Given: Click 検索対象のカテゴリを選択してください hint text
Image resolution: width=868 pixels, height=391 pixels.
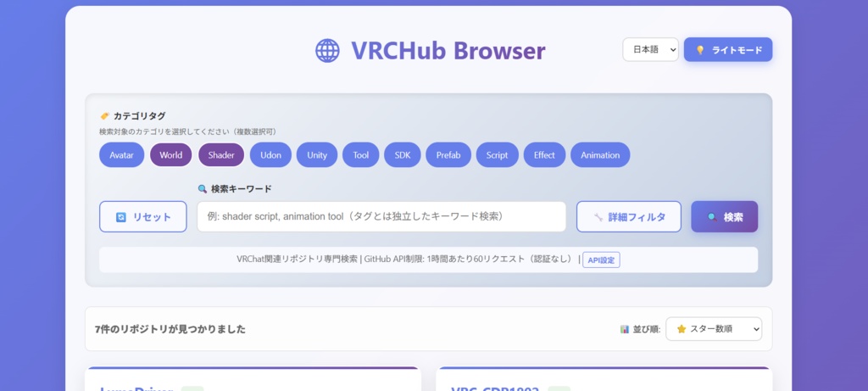Looking at the screenshot, I should tap(187, 131).
